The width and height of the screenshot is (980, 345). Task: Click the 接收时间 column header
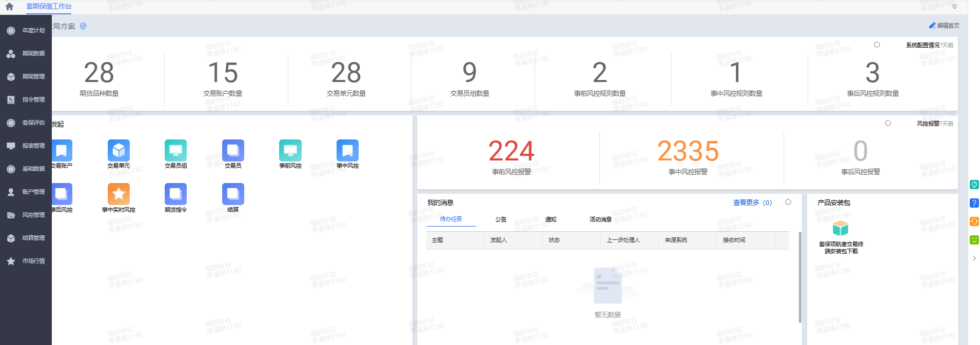[746, 240]
